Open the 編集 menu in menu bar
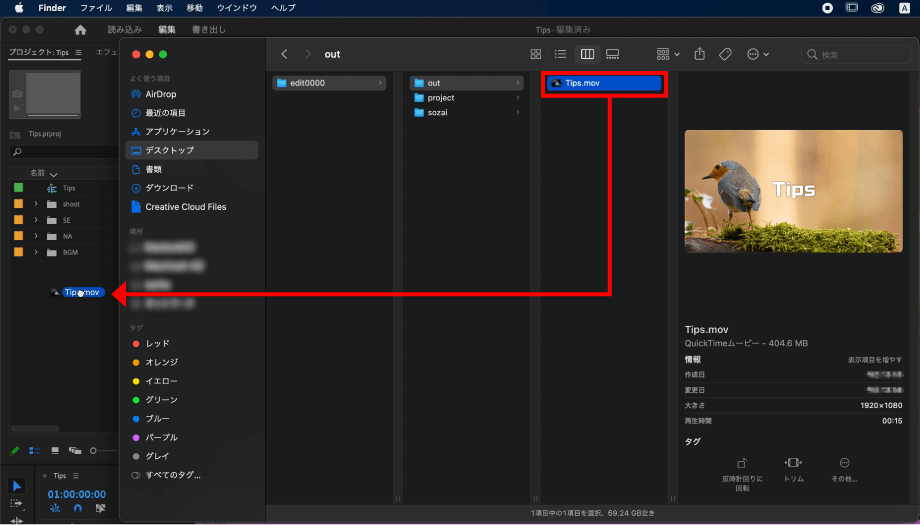Viewport: 920px width, 525px height. click(134, 8)
